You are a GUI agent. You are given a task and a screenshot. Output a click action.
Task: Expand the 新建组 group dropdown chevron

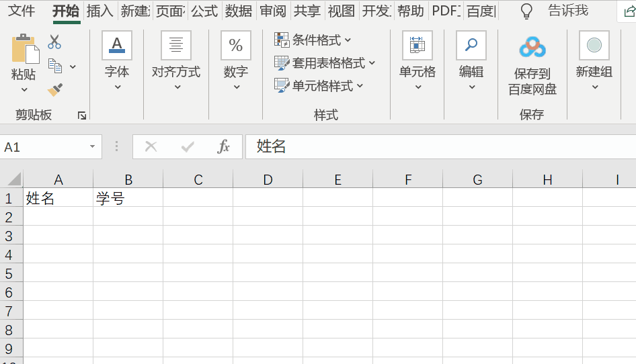point(595,87)
